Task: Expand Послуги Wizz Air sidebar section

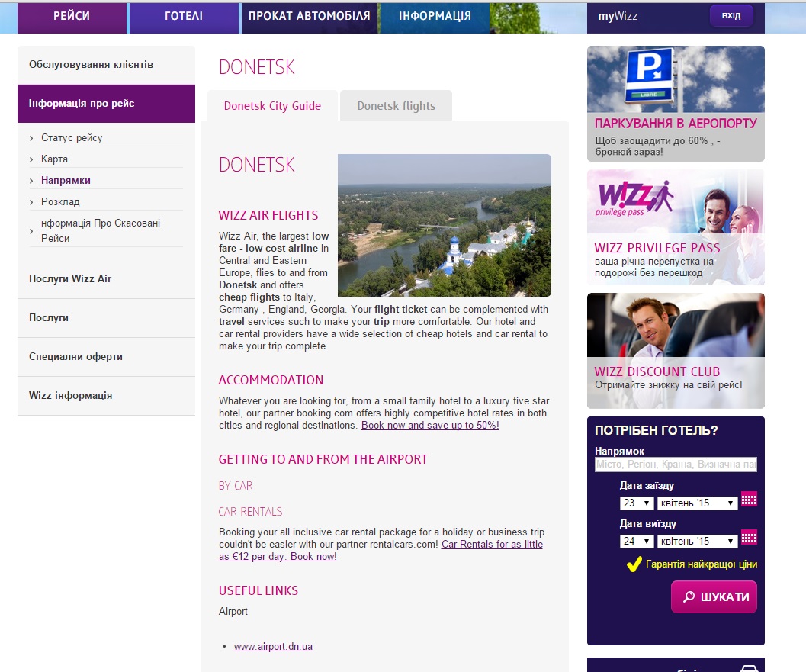Action: [x=70, y=279]
